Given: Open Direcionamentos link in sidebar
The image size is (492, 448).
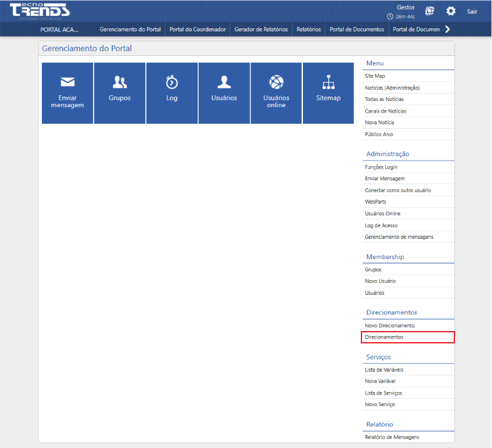Looking at the screenshot, I should (x=384, y=337).
